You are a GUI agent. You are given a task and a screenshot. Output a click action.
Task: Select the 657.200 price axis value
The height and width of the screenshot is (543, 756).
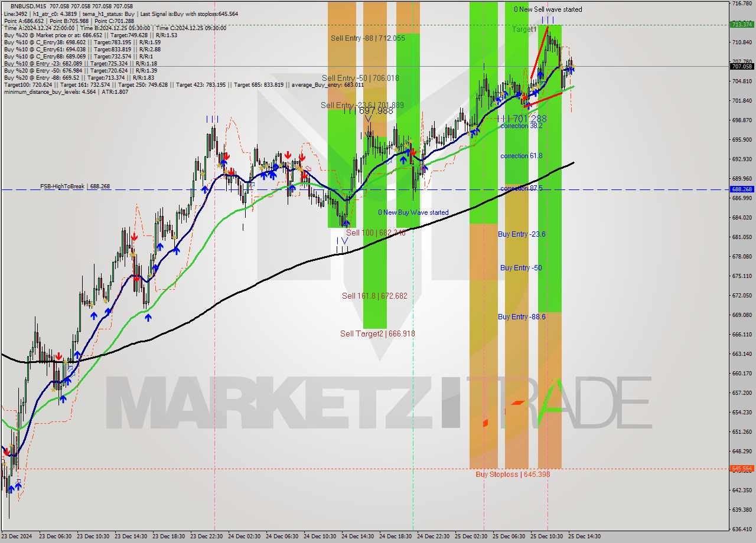tap(742, 392)
